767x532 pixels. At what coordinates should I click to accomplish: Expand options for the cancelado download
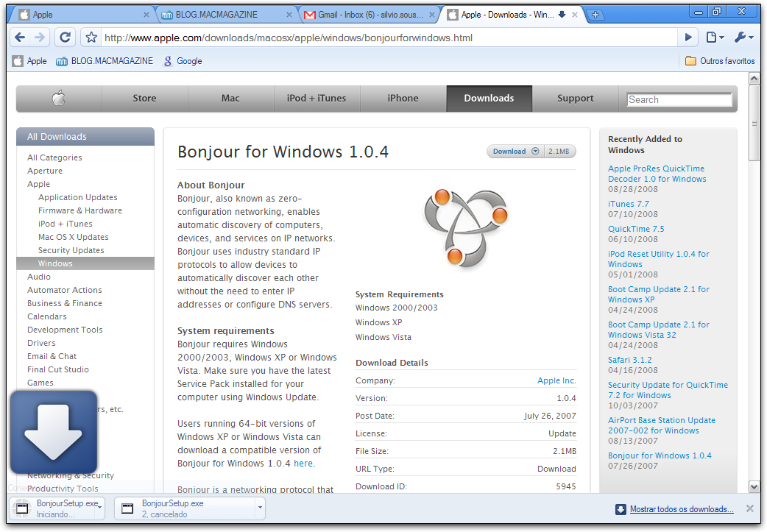[x=261, y=508]
